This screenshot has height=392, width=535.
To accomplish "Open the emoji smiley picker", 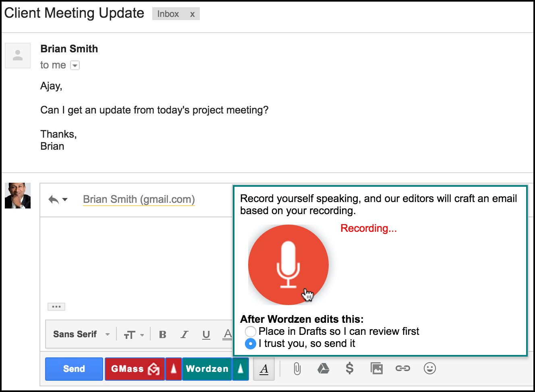I will (430, 368).
